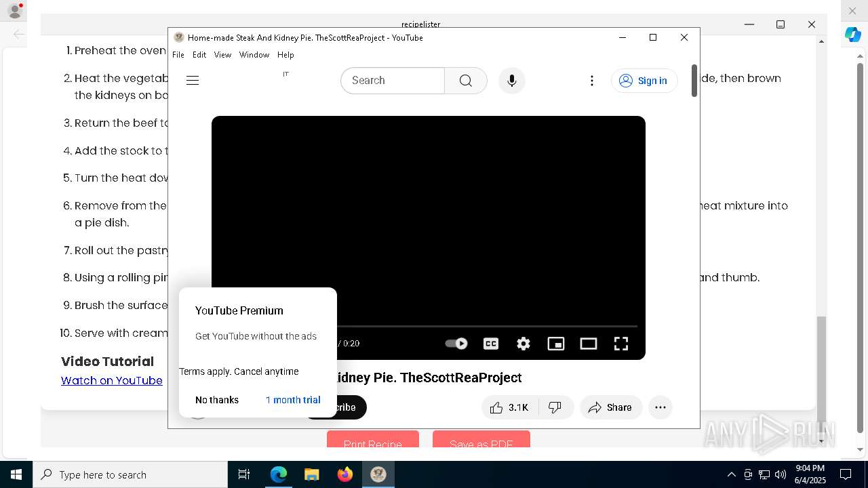Open the Edit menu in video window
Screen dimensions: 868x488
(199, 55)
